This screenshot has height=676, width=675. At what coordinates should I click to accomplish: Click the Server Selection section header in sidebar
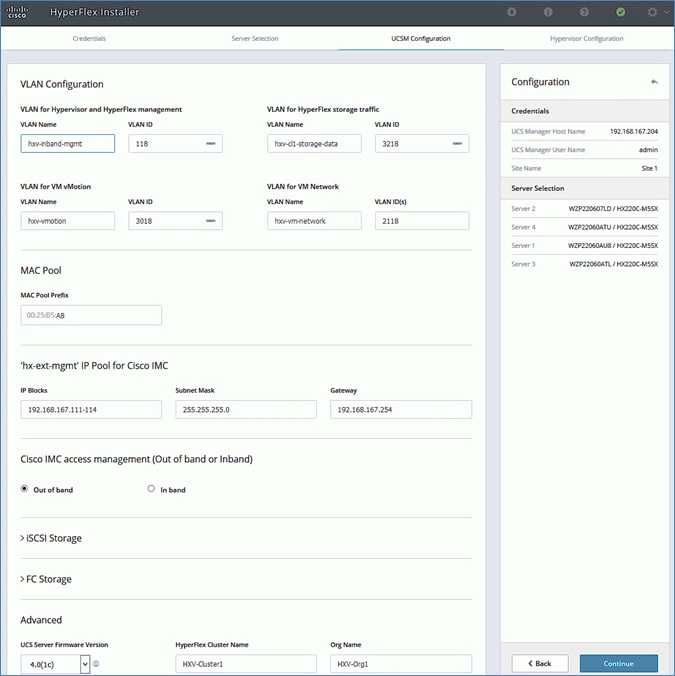584,188
